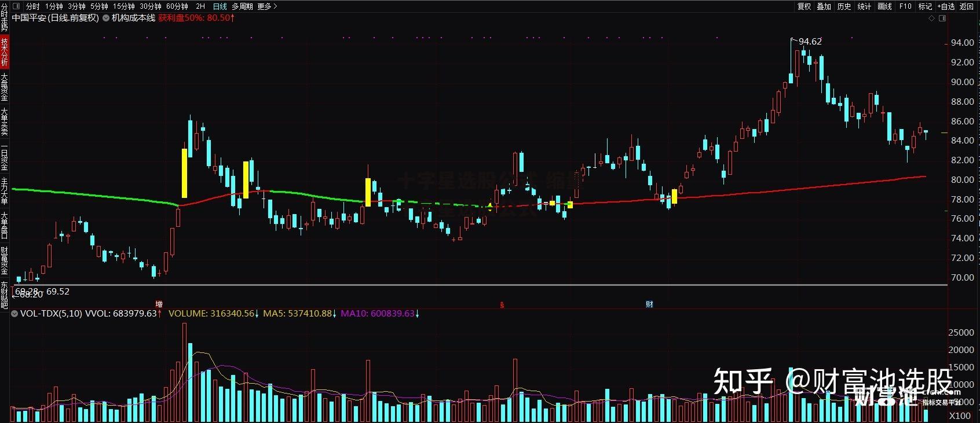Click the 复权 button
980x423 pixels.
804,6
